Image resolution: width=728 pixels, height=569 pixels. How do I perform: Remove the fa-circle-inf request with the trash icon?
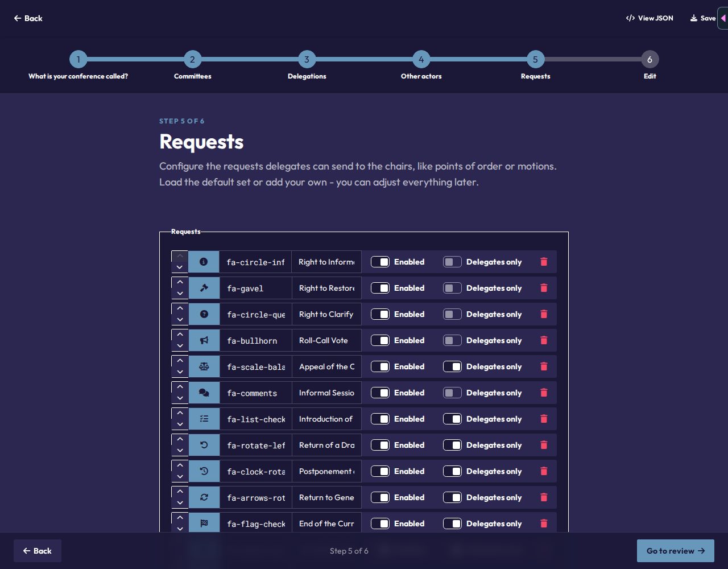point(544,262)
